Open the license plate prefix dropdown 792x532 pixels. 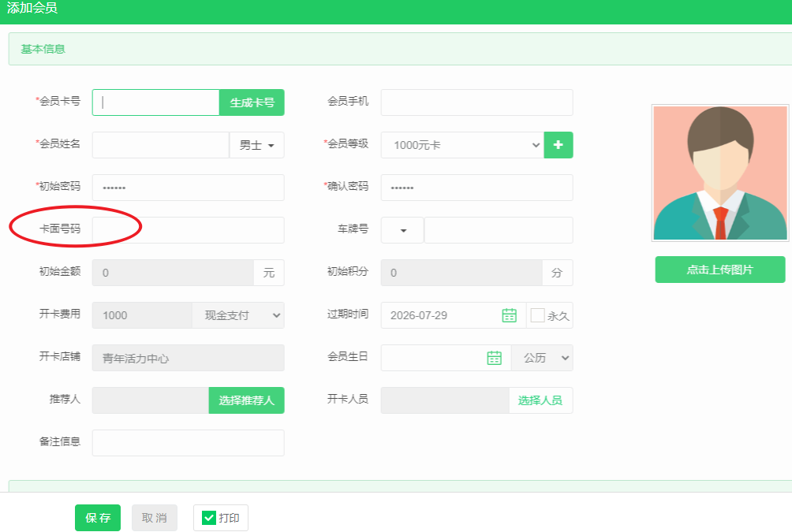coord(402,230)
